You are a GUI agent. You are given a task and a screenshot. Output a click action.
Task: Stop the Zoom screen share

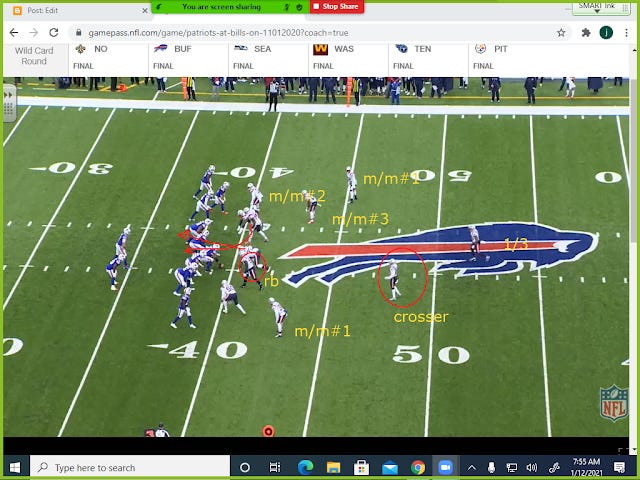[x=336, y=7]
